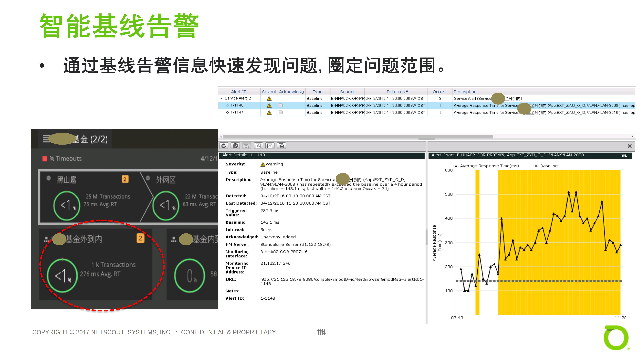This screenshot has height=362, width=644.
Task: Toggle Average Response Time(ms) legend entry
Action: pyautogui.click(x=486, y=166)
